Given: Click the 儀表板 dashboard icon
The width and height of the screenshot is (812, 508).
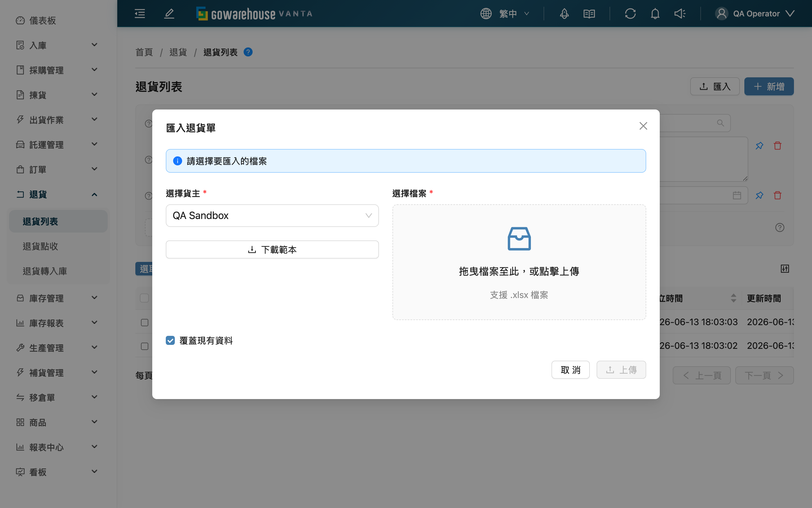Looking at the screenshot, I should point(20,21).
